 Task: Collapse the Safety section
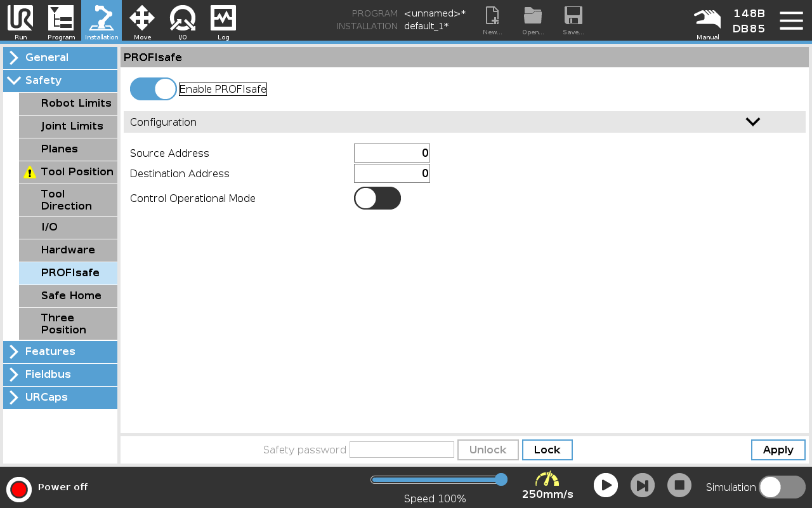(60, 81)
